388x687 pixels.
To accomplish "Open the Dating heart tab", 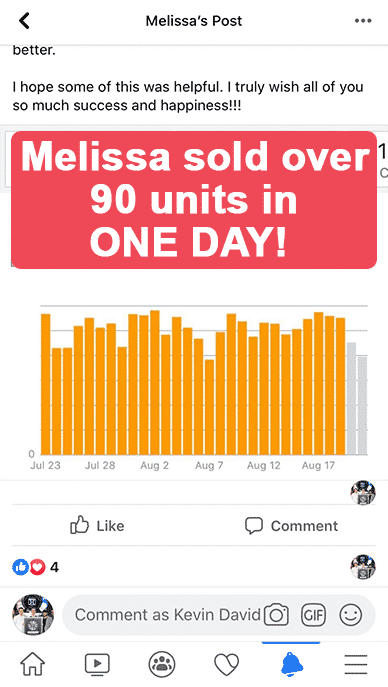I will [x=226, y=664].
